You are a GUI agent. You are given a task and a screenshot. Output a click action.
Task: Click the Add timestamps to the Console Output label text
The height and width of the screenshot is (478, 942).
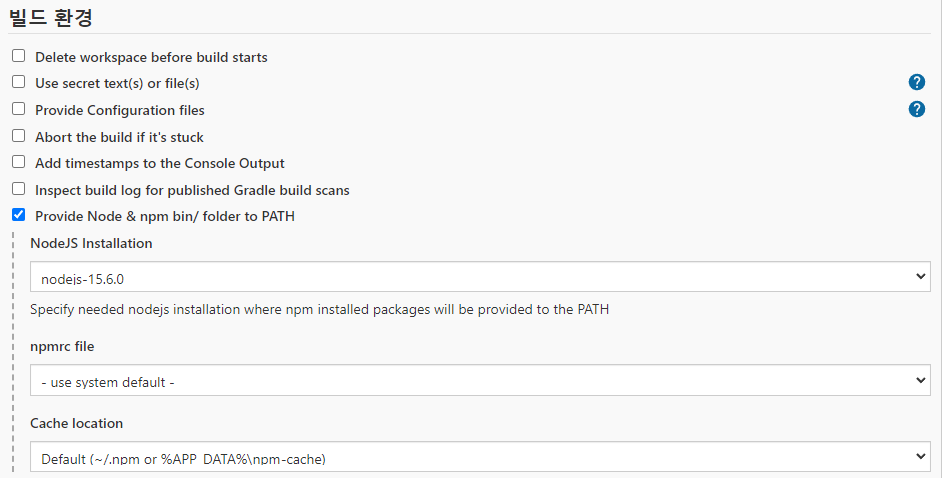160,163
